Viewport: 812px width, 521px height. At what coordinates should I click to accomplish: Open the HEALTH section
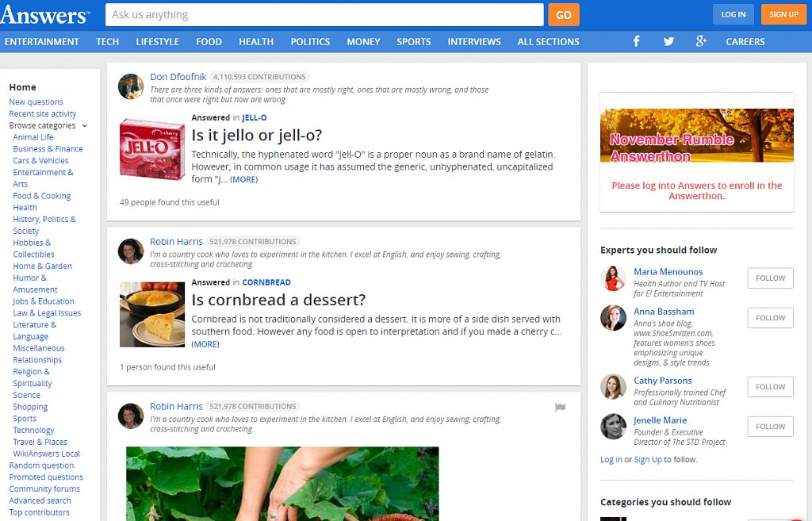click(x=256, y=42)
